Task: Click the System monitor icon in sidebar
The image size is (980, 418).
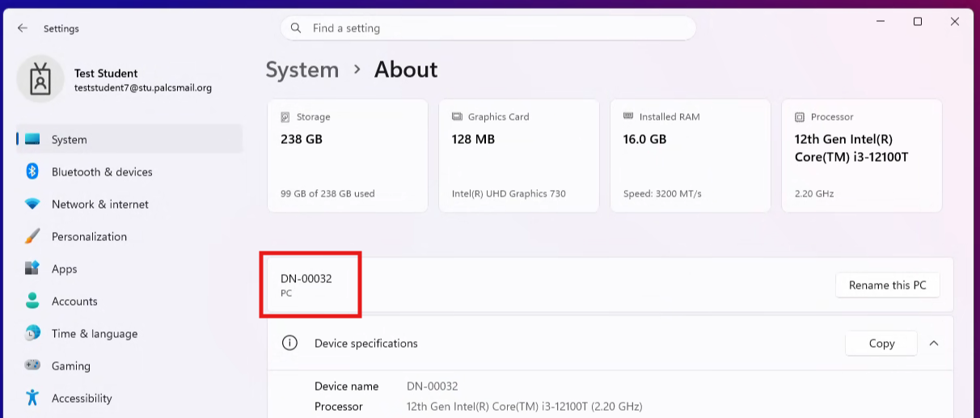Action: 32,139
